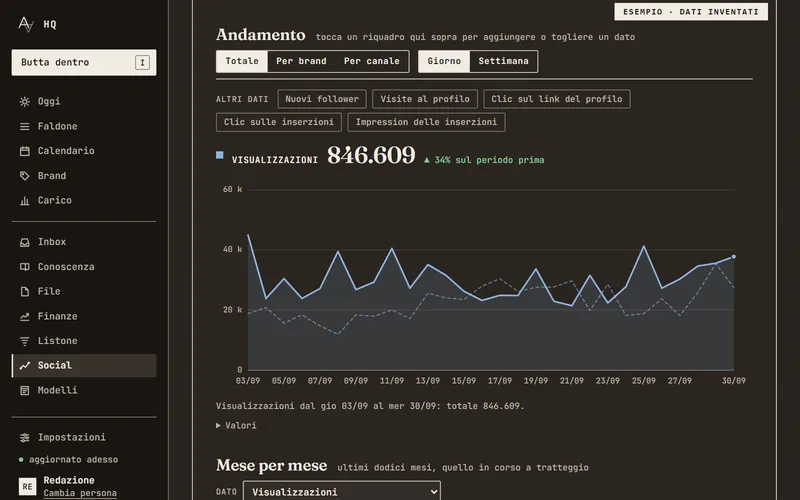Click the tag icon beside Brand
Viewport: 800px width, 500px height.
[x=24, y=176]
